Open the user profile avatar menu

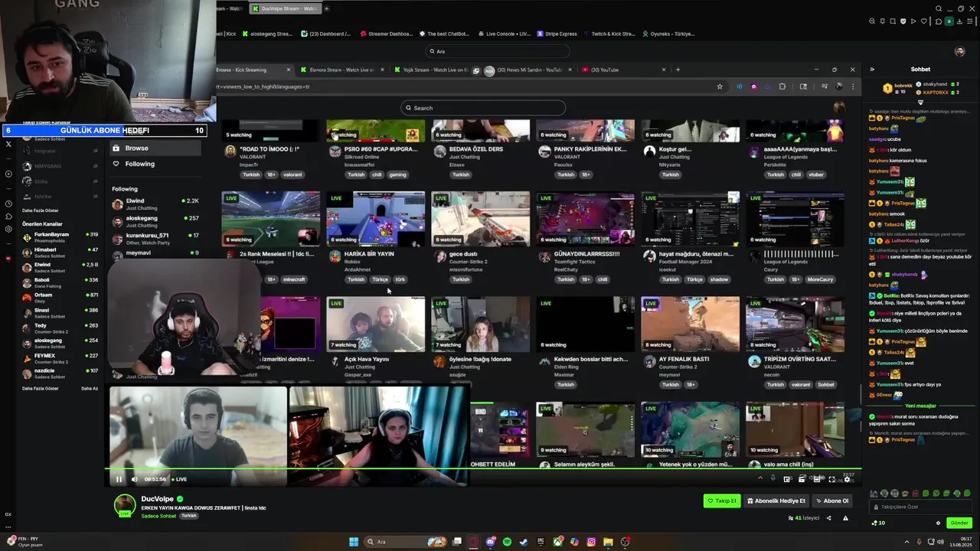960,51
